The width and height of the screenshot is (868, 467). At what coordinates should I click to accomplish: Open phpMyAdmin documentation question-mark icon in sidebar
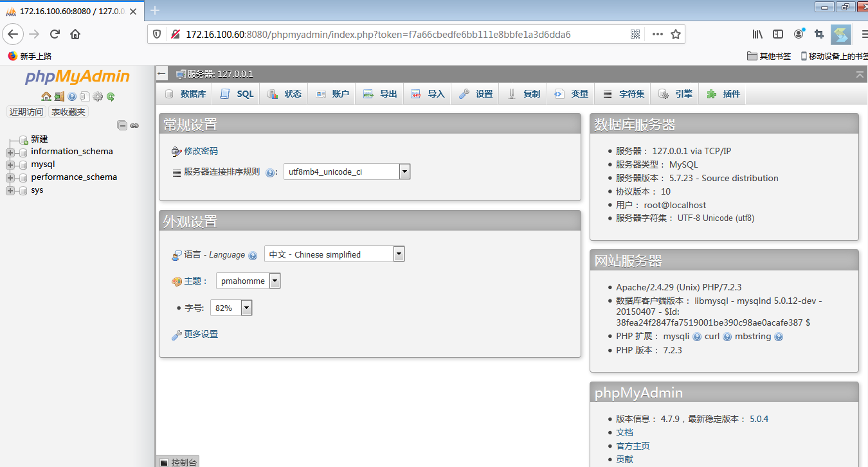(x=72, y=96)
